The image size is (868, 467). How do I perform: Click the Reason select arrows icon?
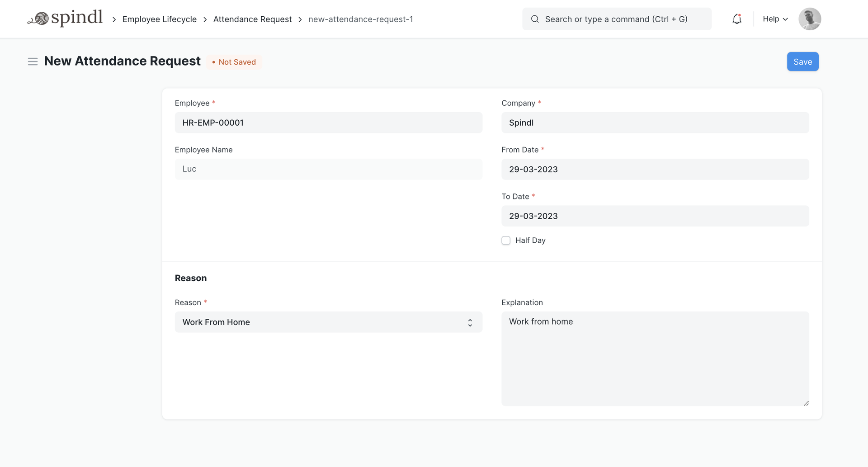point(470,322)
